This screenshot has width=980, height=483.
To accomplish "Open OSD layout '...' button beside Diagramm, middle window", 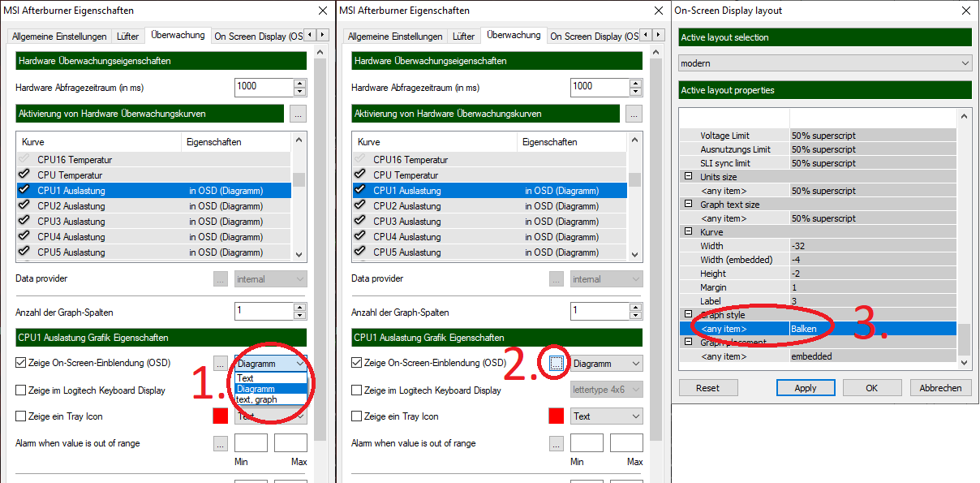I will coord(556,364).
